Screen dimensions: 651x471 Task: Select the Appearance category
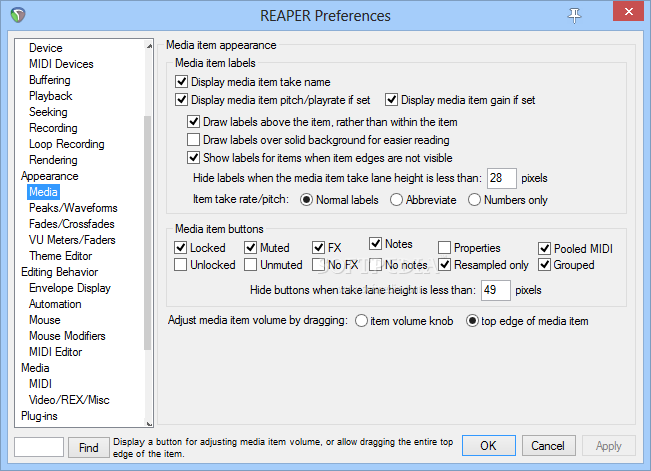[x=50, y=176]
